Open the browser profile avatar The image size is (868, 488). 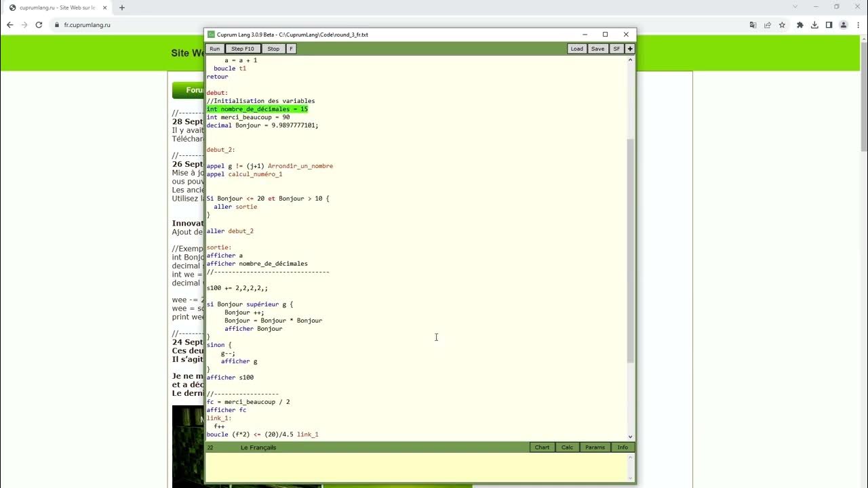tap(844, 25)
